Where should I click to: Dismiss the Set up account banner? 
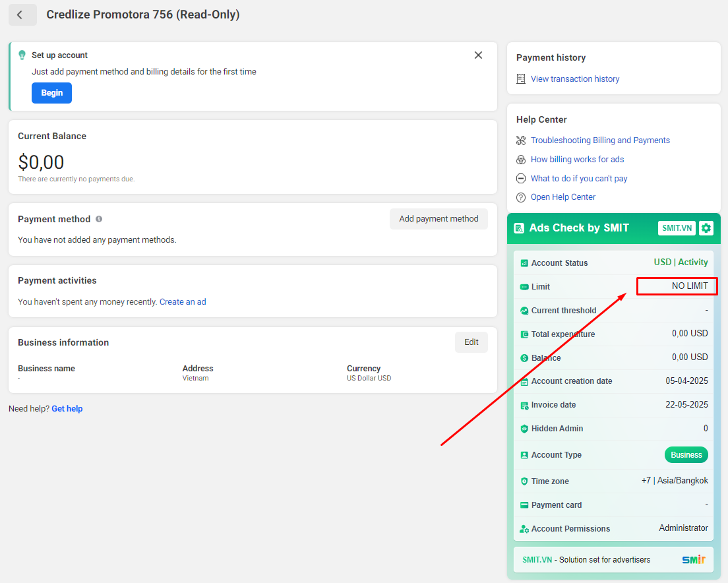[x=478, y=55]
